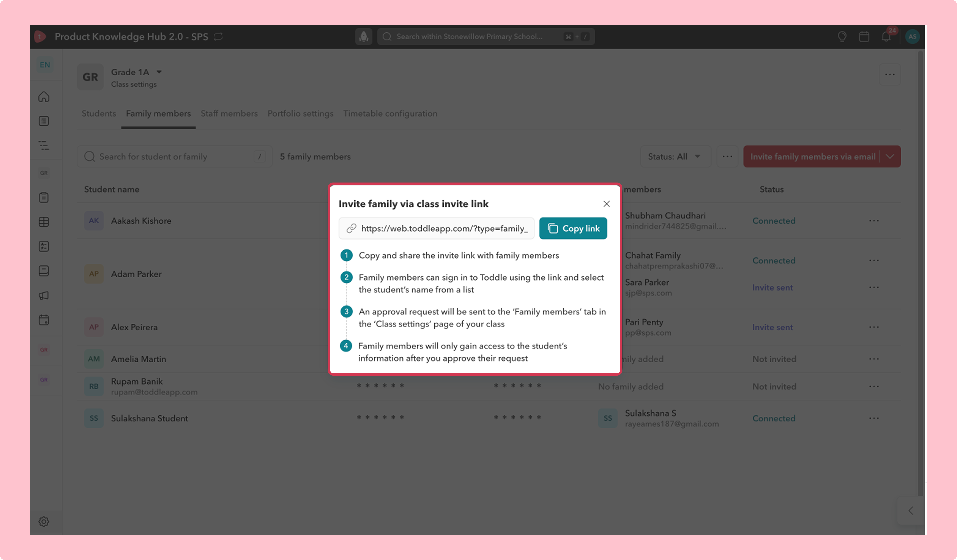Click the Copy link button

pos(573,228)
